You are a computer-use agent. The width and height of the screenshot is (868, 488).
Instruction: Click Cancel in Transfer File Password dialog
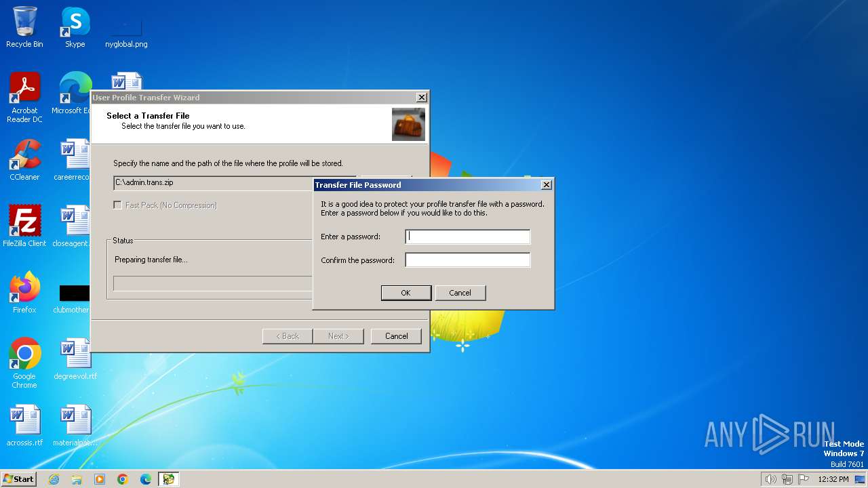(x=460, y=293)
